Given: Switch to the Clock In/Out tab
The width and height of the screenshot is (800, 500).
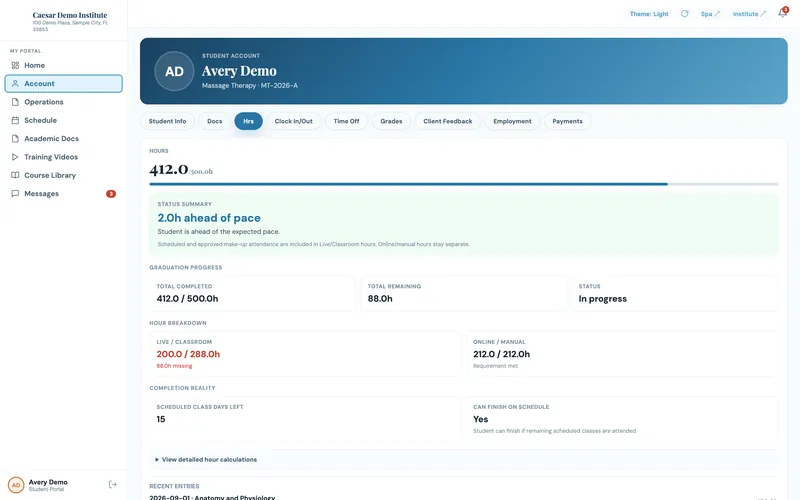Looking at the screenshot, I should click(293, 121).
